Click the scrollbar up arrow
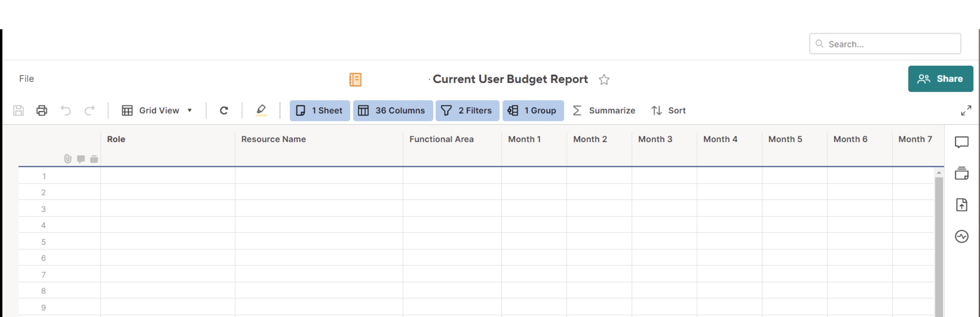The height and width of the screenshot is (317, 980). [939, 172]
